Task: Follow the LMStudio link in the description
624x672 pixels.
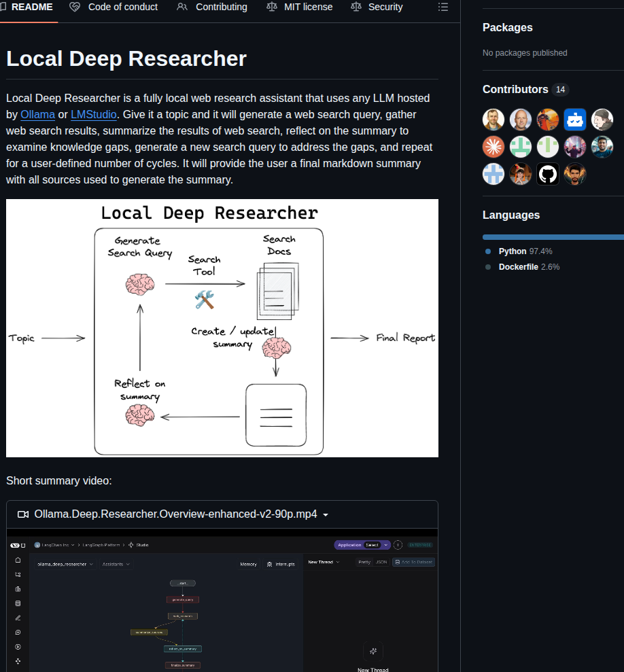Action: coord(94,114)
